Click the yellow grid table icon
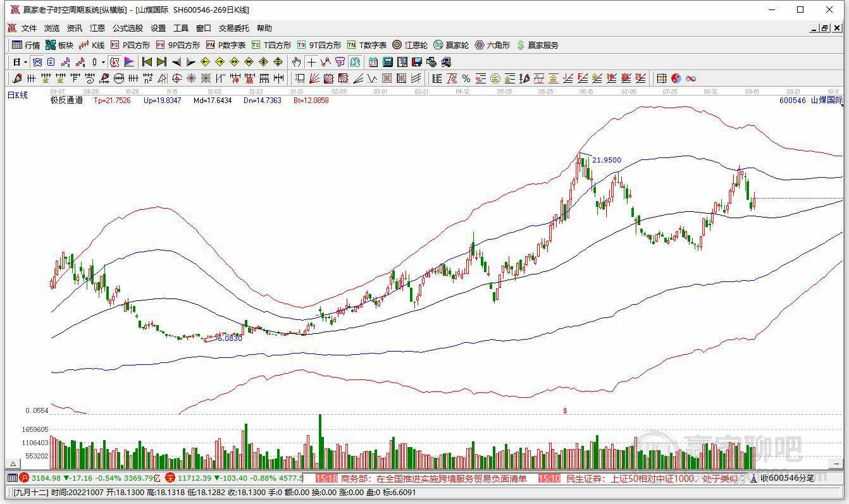The height and width of the screenshot is (504, 849). 661,78
